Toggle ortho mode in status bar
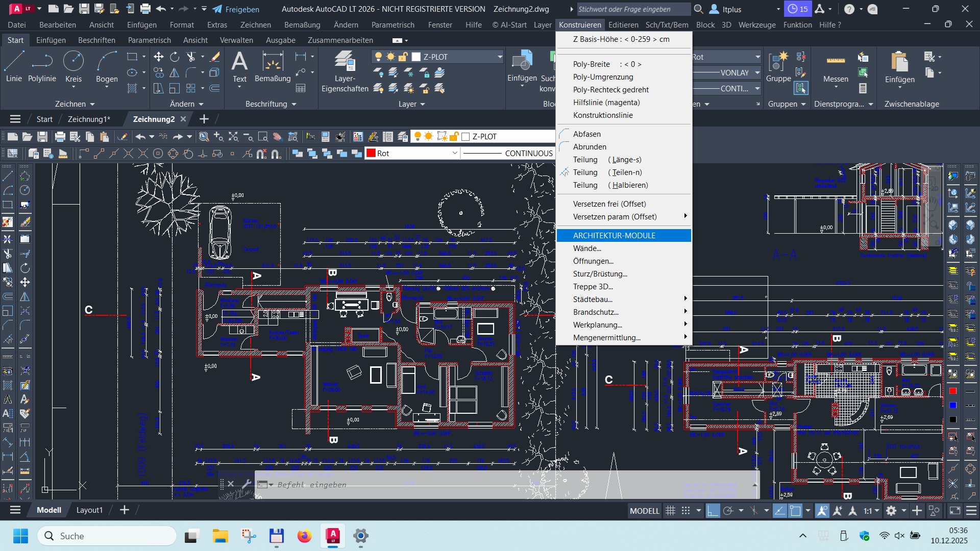Screen dimensions: 980x551 tap(713, 511)
